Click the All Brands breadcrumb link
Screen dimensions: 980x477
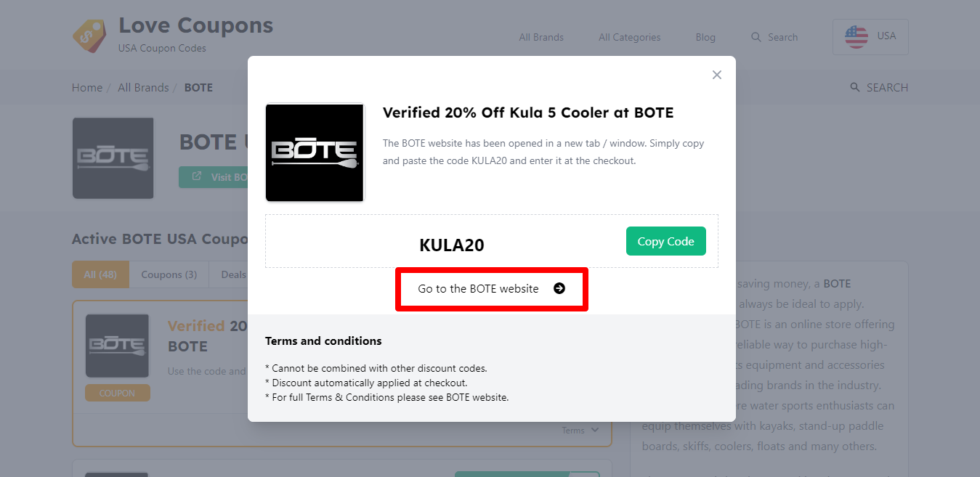tap(143, 88)
